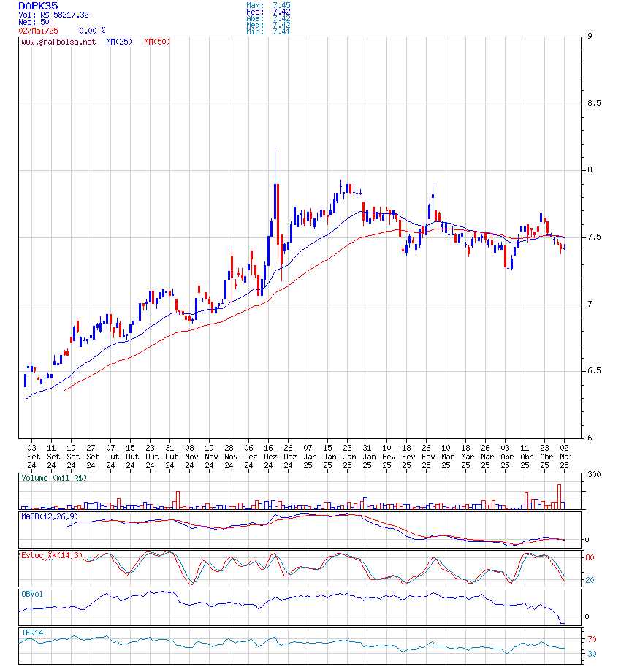
Task: Click the Min: 7.41 value
Action: pyautogui.click(x=268, y=31)
